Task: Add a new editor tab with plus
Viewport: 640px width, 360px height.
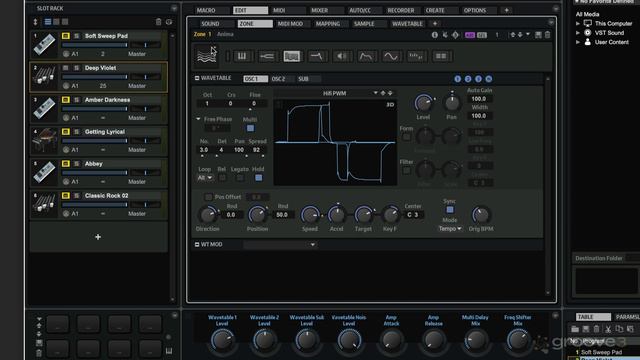Action: point(507,10)
